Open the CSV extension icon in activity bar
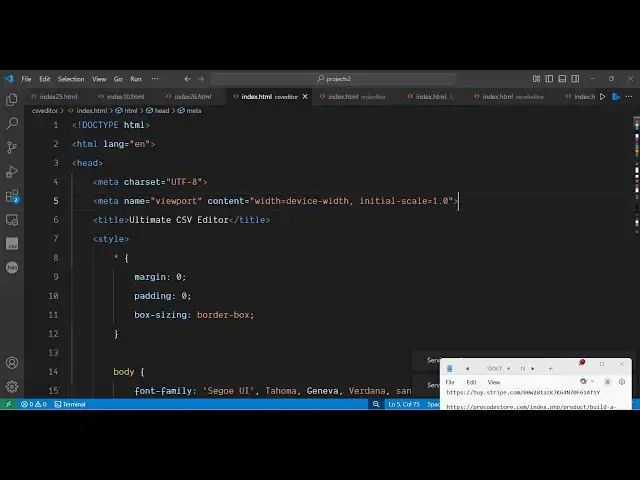 [12, 244]
